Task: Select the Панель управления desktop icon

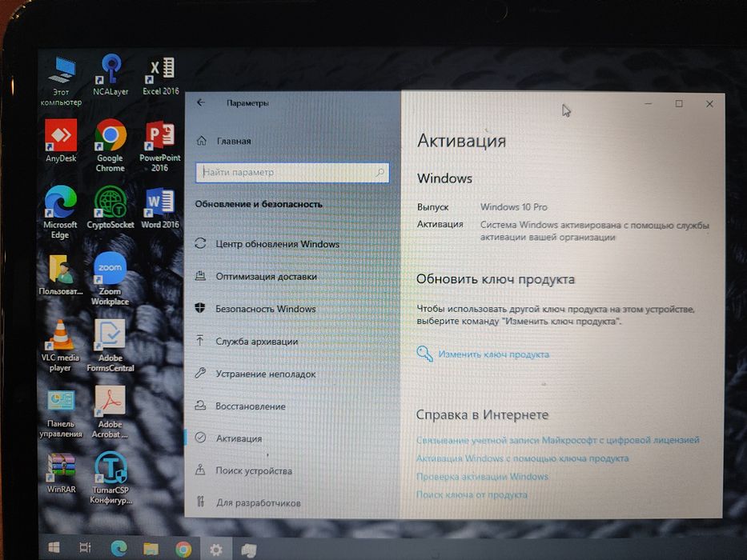Action: (x=61, y=414)
